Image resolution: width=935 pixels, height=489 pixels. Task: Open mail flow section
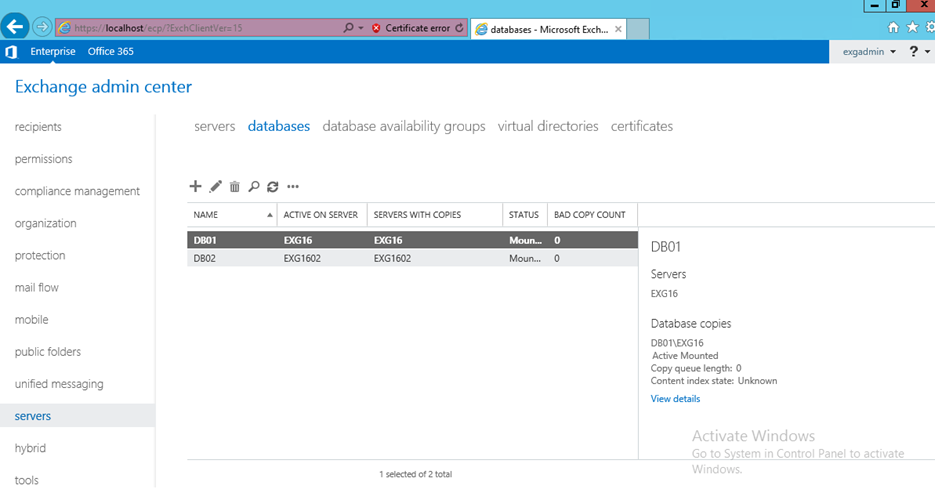[36, 287]
